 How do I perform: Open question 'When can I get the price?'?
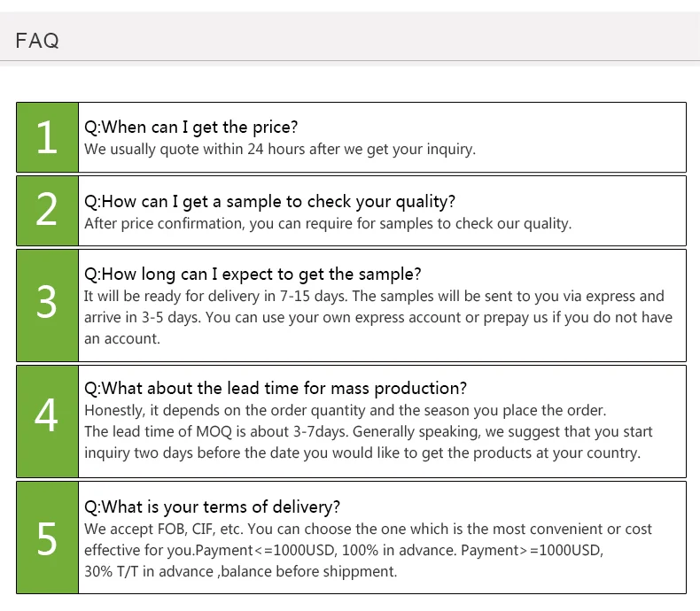(191, 128)
